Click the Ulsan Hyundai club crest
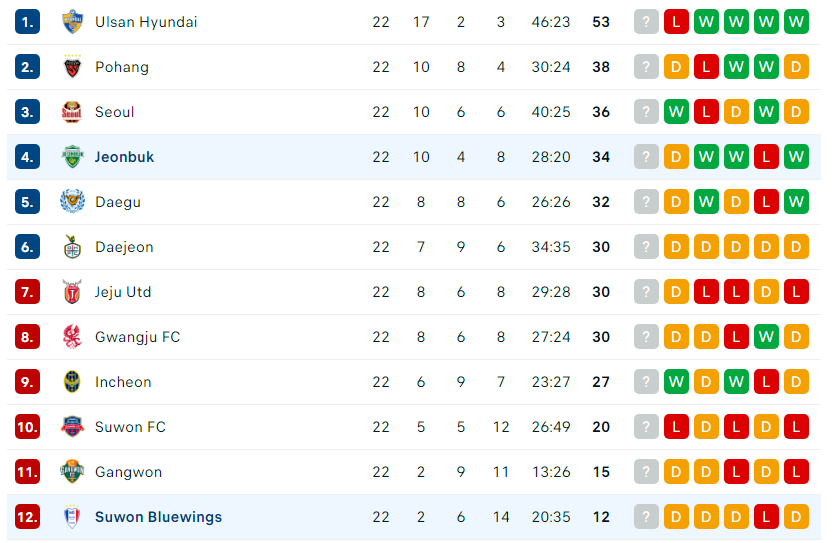Screen dimensions: 835x543 (72, 22)
